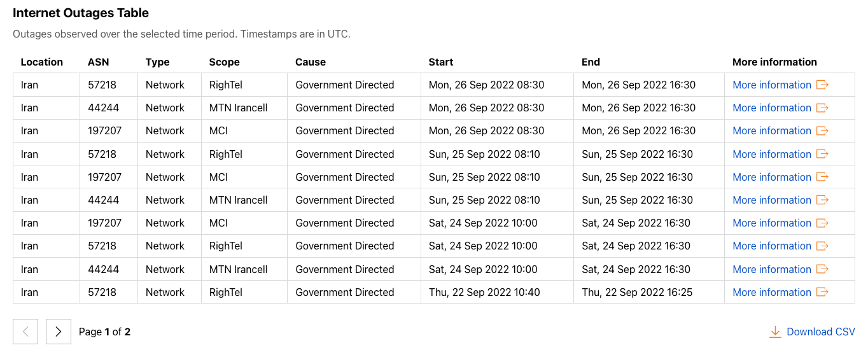Click external link icon for MTN Irancell 26 Sep row
This screenshot has width=868, height=357.
pos(822,108)
